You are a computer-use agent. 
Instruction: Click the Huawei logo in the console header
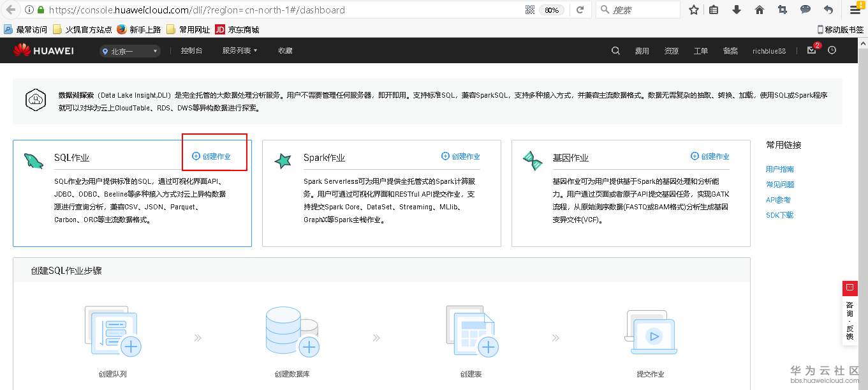tap(43, 50)
